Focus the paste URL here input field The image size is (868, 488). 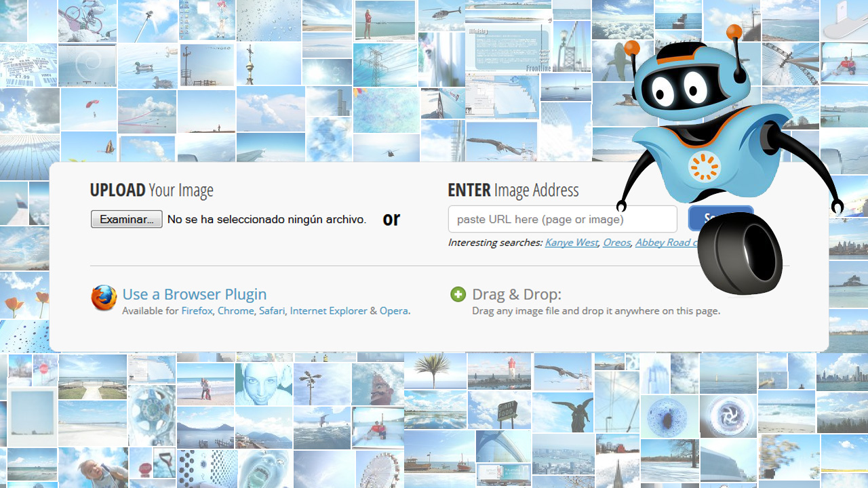click(x=562, y=220)
